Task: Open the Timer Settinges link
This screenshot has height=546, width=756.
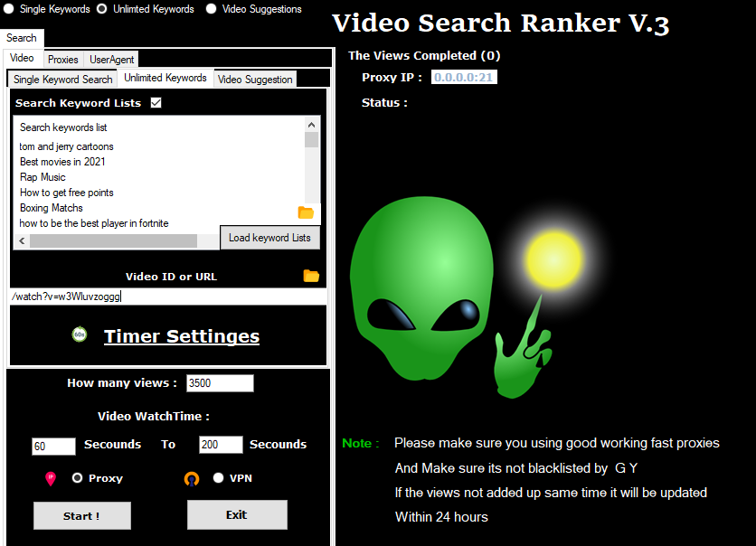Action: [x=181, y=336]
